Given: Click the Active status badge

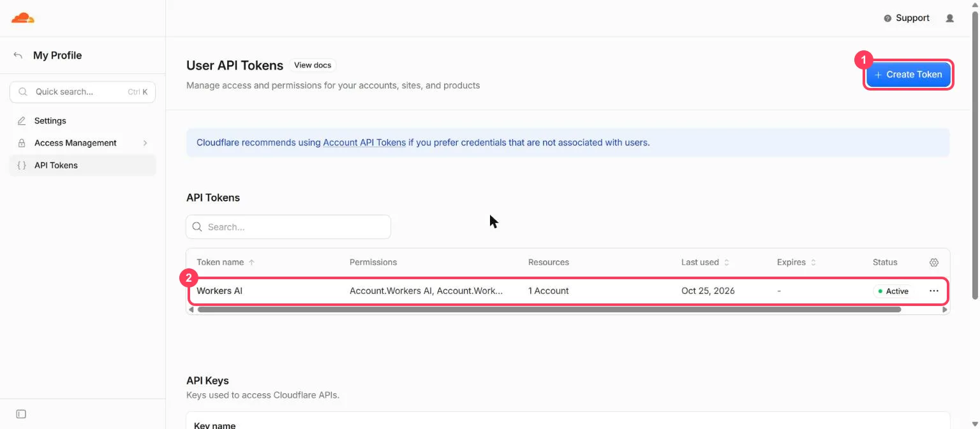Looking at the screenshot, I should coord(893,291).
